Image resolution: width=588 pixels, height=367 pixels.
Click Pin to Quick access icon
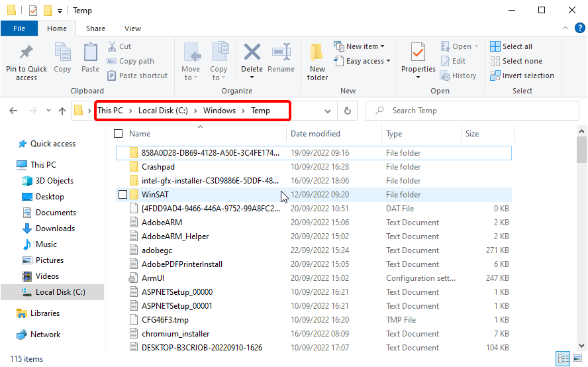(26, 52)
